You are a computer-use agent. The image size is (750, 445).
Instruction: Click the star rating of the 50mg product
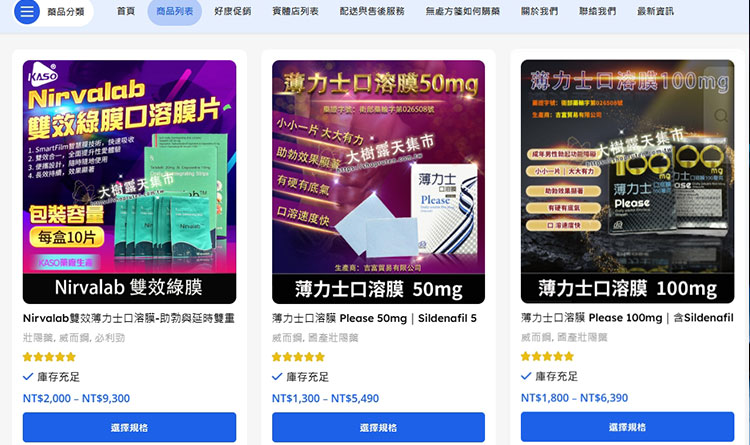tap(298, 357)
